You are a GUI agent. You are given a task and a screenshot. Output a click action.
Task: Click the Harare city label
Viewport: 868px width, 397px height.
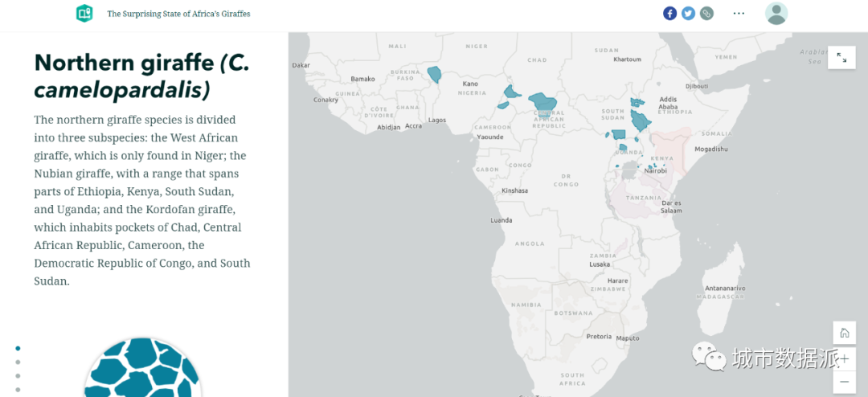tap(618, 280)
